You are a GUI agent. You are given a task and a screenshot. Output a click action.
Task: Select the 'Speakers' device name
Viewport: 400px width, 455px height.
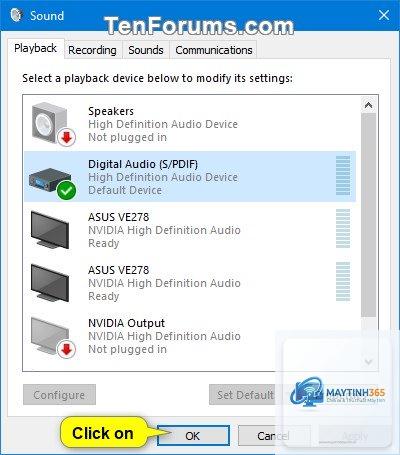[111, 111]
